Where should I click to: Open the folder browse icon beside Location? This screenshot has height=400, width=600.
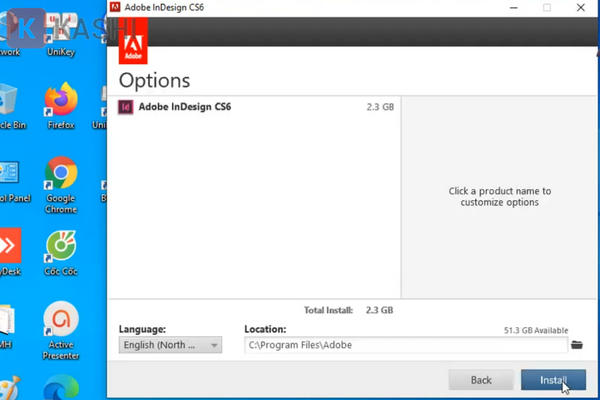pyautogui.click(x=576, y=345)
